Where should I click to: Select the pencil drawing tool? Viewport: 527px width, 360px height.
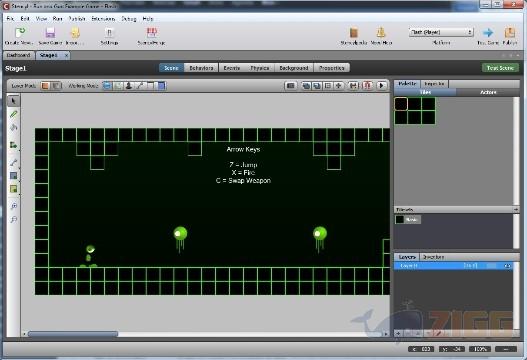pyautogui.click(x=13, y=114)
